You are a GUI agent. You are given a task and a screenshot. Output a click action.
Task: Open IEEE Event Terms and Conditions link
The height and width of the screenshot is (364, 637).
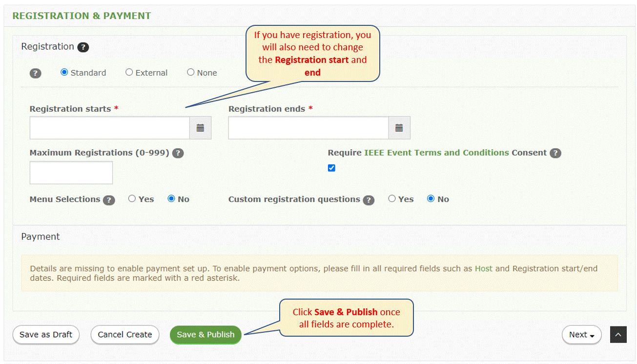point(436,153)
